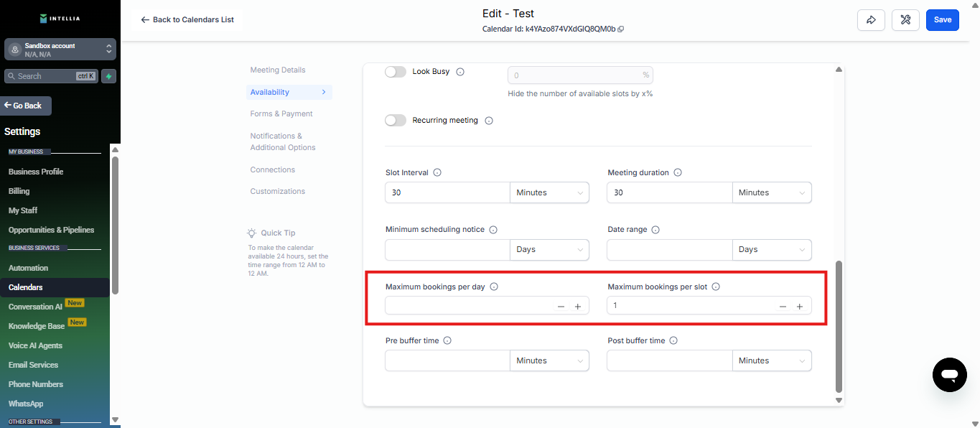Click the green lightning bolt quick action icon
The height and width of the screenshot is (428, 980).
point(108,76)
